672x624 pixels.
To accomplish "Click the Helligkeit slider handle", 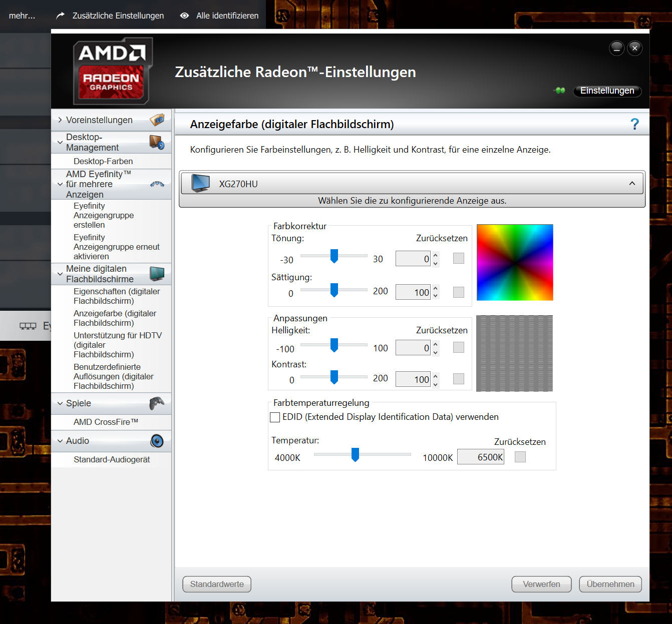I will click(334, 345).
